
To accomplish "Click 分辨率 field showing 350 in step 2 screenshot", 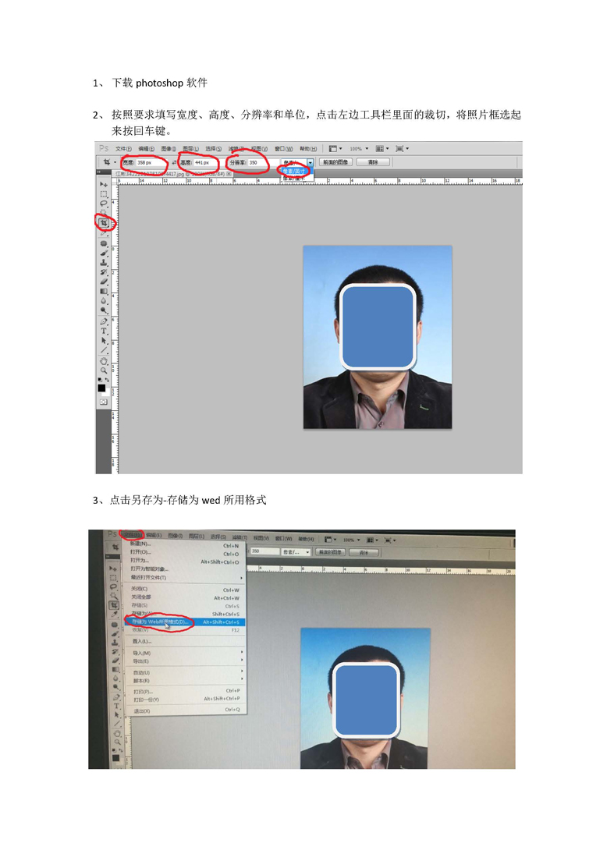I will coord(264,162).
